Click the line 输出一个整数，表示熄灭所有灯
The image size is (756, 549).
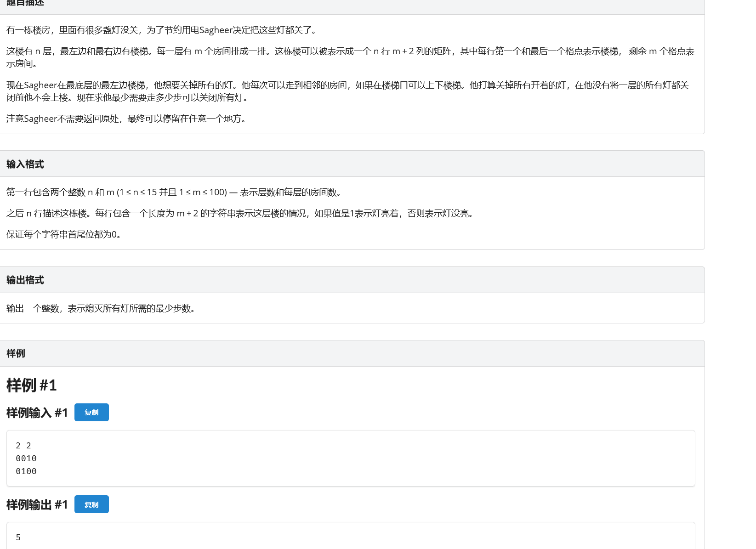(102, 308)
